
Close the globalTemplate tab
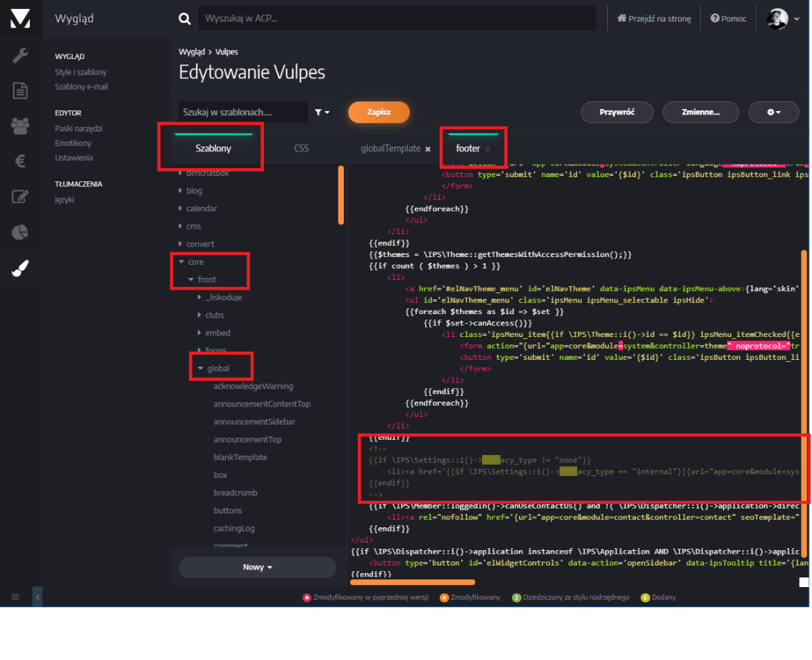(428, 150)
